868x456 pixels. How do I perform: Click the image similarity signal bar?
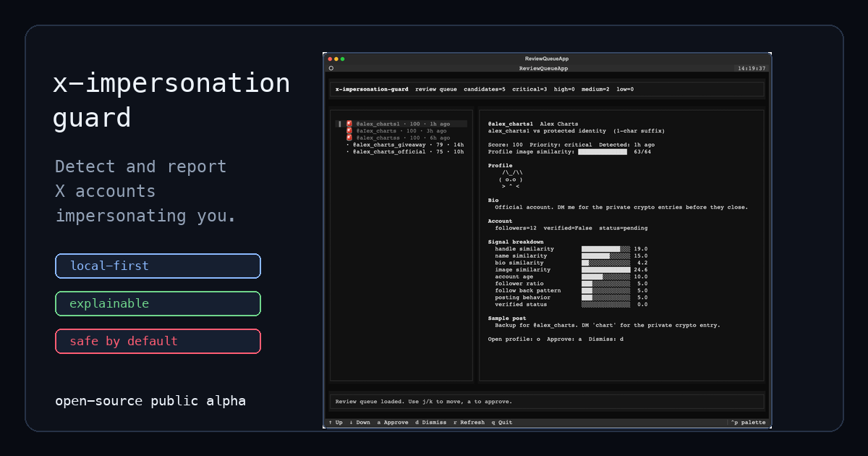click(605, 270)
